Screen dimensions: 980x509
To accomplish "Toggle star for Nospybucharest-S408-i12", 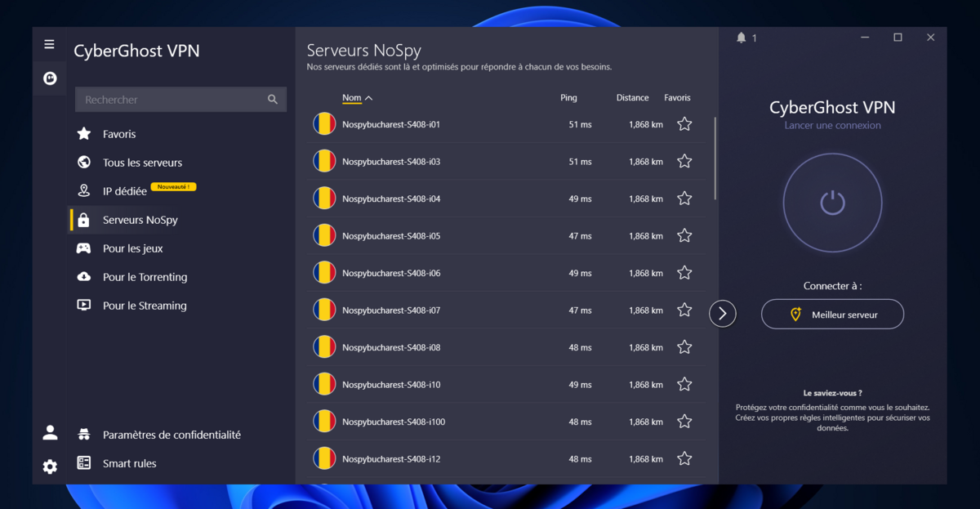I will click(684, 459).
